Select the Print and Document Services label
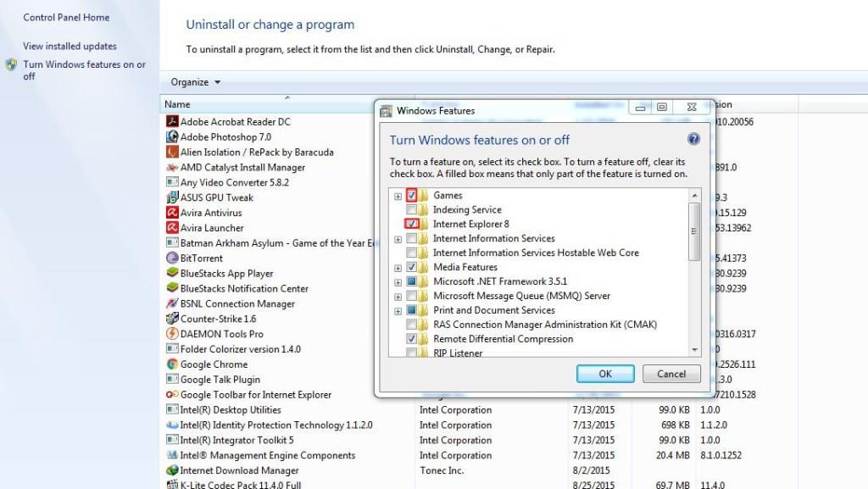 494,310
